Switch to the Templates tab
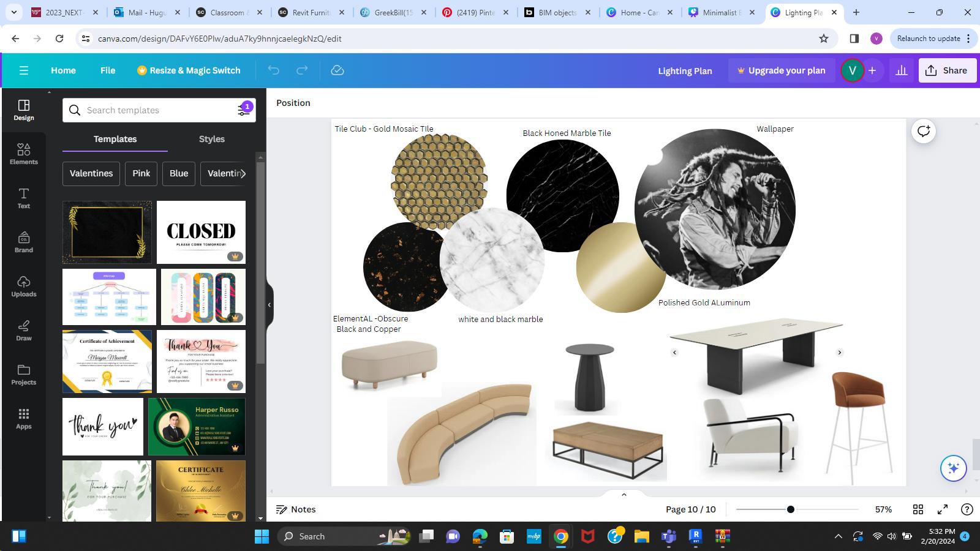 [x=115, y=139]
